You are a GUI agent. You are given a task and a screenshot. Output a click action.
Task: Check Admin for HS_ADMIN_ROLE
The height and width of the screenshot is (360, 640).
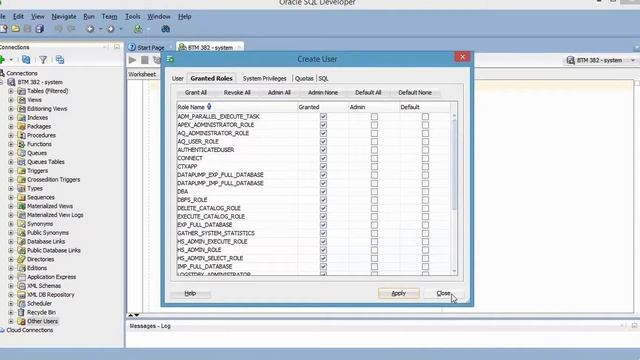pos(374,250)
